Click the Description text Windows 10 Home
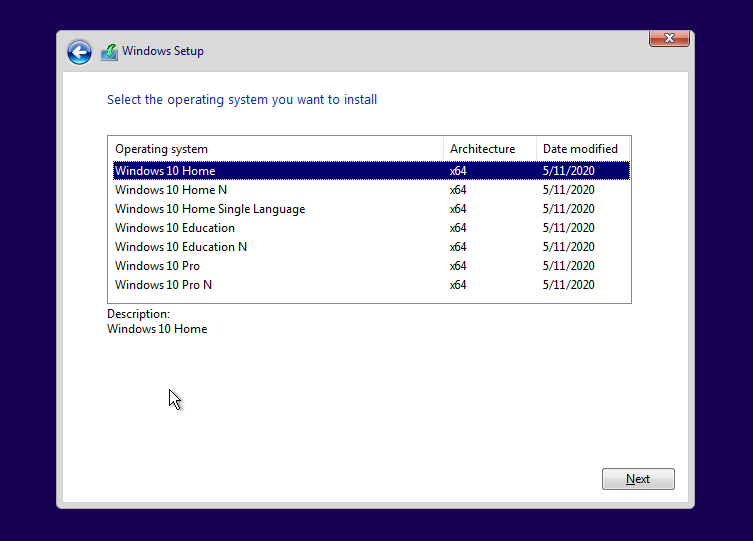 (157, 329)
